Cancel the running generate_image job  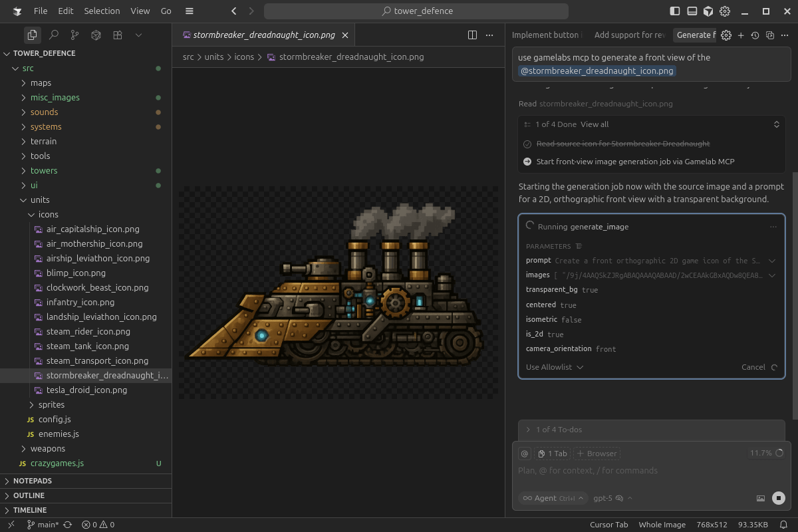click(x=753, y=366)
